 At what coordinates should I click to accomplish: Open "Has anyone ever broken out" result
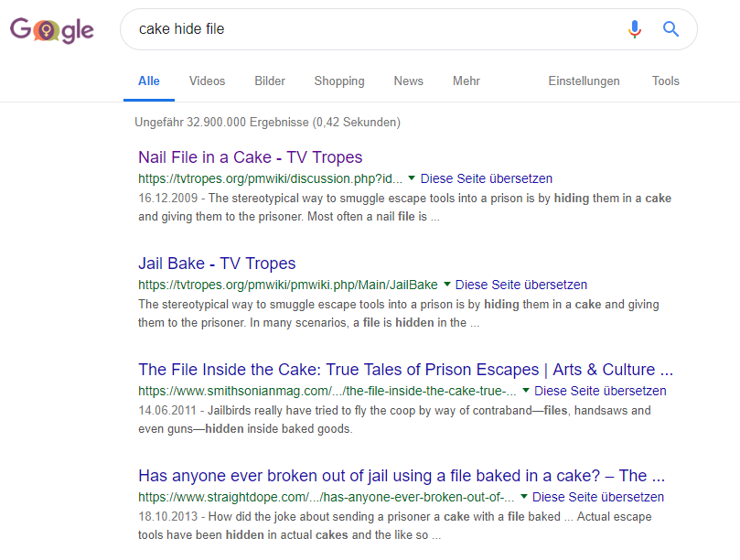pos(402,476)
